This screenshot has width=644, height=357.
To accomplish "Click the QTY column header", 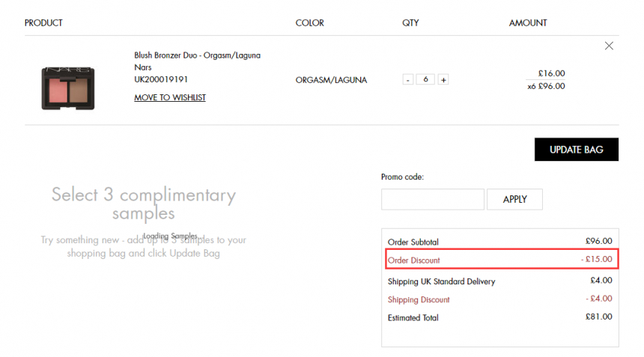I will coord(410,23).
